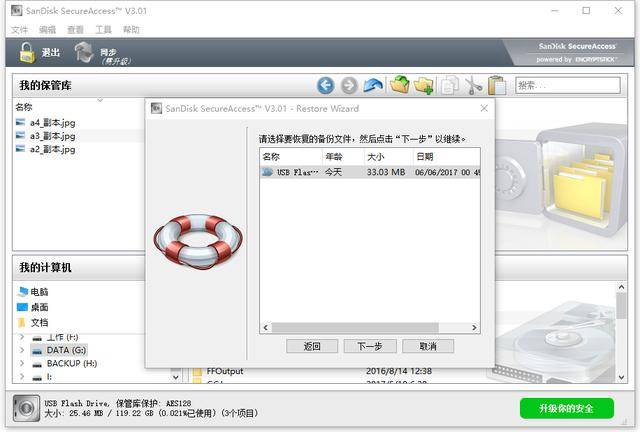Go forward with grey arrow icon
This screenshot has height=432, width=640.
point(349,86)
